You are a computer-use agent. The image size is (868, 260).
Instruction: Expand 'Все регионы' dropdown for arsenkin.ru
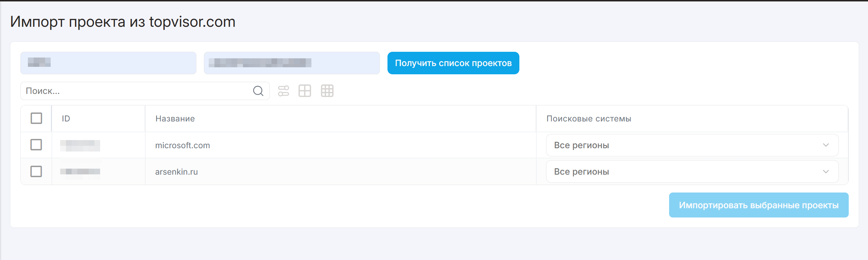pyautogui.click(x=692, y=171)
